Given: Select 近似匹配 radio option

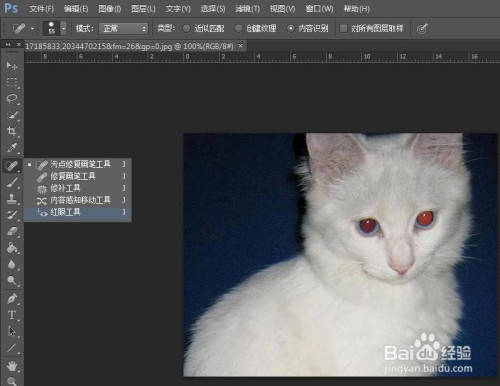Looking at the screenshot, I should pyautogui.click(x=187, y=29).
